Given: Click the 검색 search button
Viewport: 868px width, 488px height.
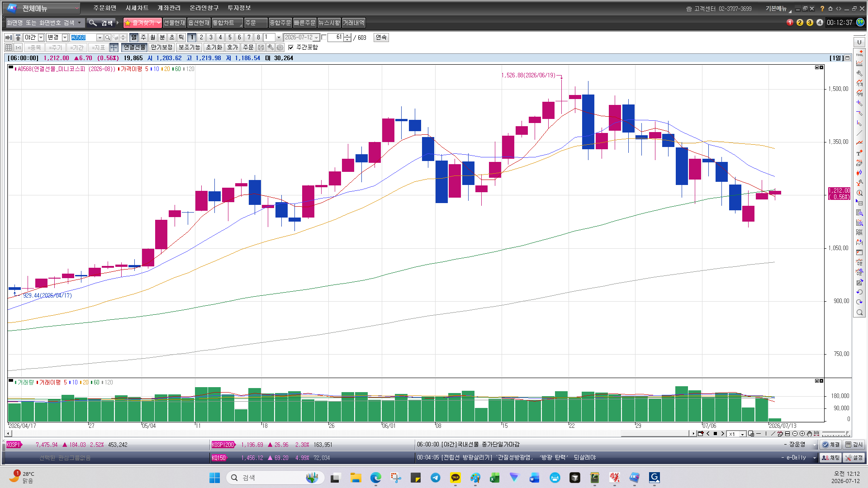Looking at the screenshot, I should pos(101,23).
